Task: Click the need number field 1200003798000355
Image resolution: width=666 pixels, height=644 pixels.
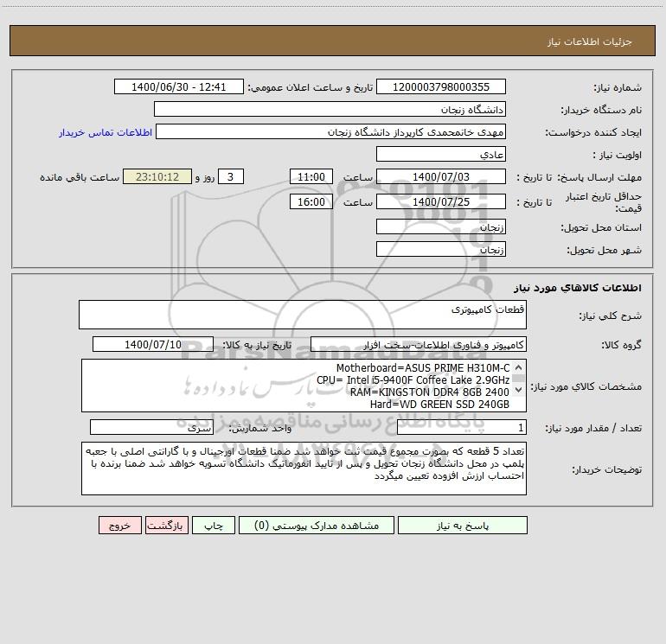Action: tap(441, 86)
